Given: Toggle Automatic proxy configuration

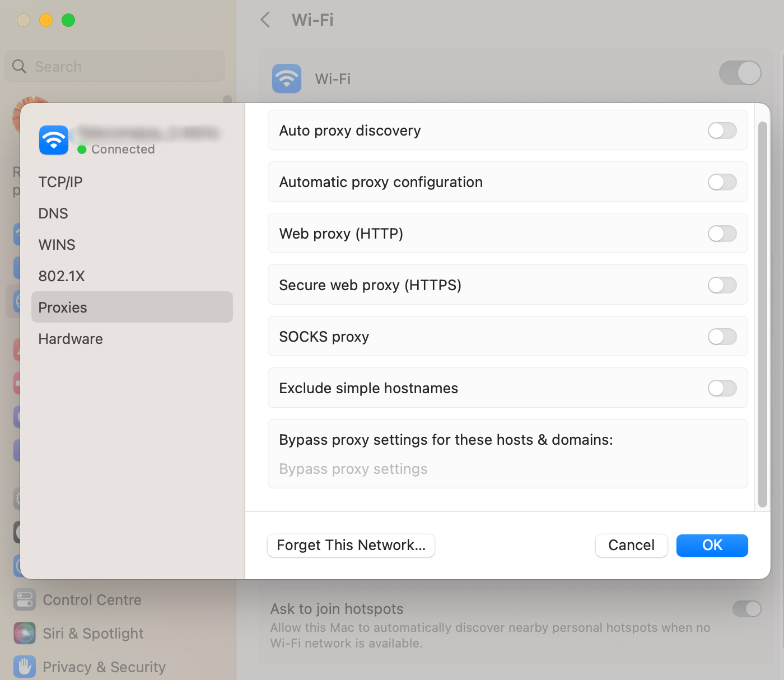Looking at the screenshot, I should (722, 182).
